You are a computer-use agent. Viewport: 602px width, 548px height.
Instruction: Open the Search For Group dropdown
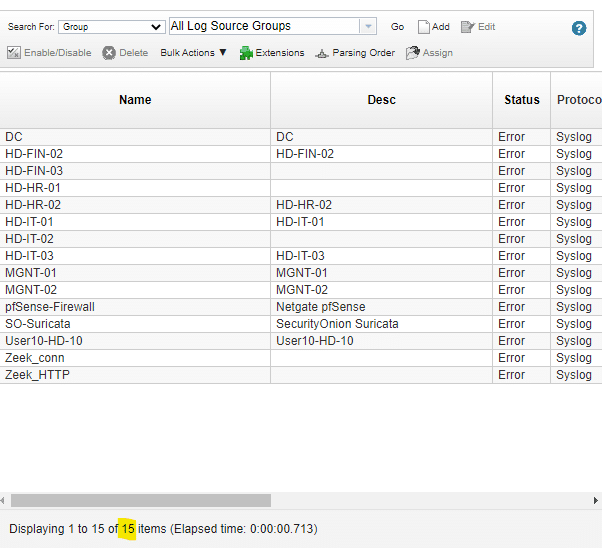tap(112, 27)
